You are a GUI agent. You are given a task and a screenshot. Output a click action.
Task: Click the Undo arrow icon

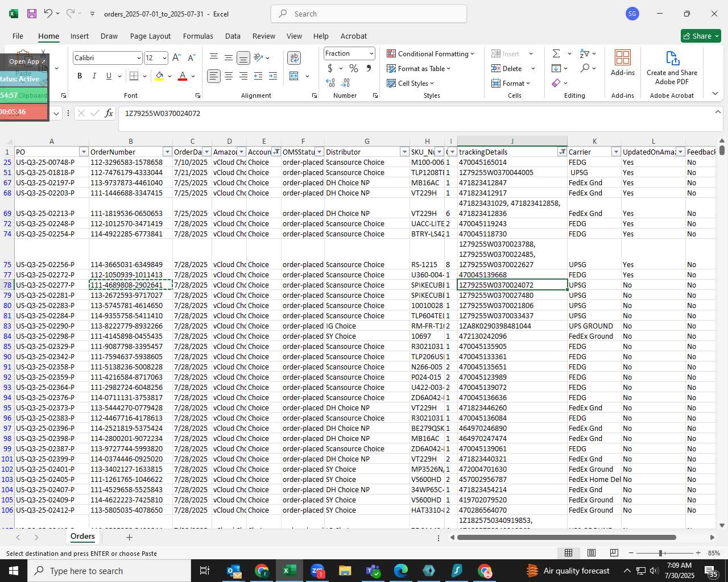pos(48,14)
